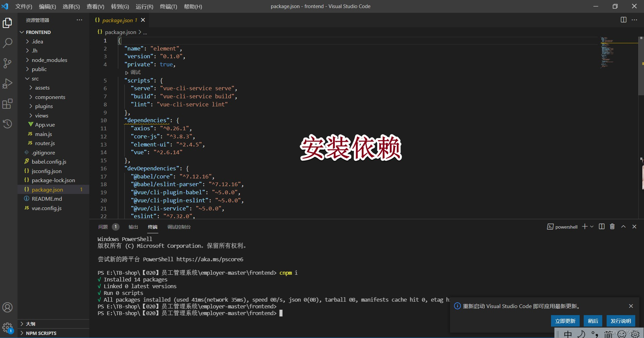This screenshot has width=644, height=338.
Task: Collapse the FRONTEND root folder
Action: coord(53,32)
